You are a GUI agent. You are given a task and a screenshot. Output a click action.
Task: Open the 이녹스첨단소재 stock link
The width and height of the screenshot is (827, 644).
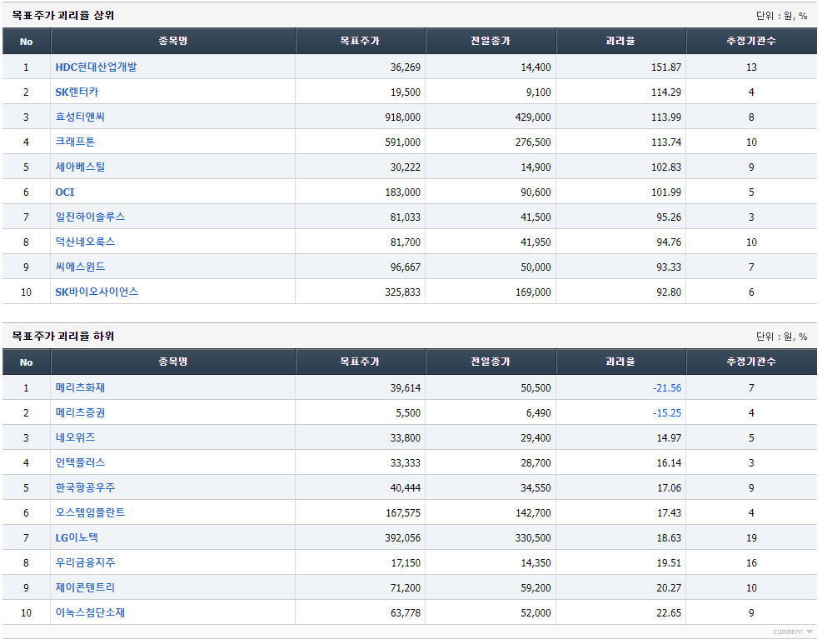point(90,612)
